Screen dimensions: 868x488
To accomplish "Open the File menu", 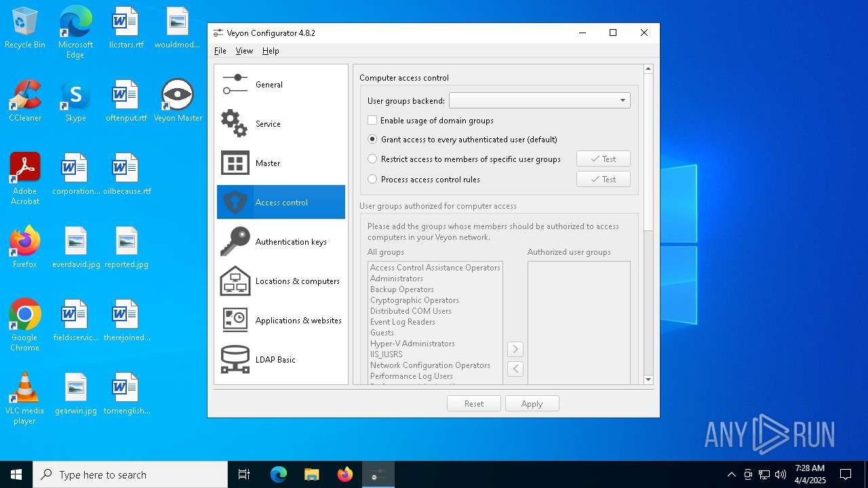I will click(220, 51).
